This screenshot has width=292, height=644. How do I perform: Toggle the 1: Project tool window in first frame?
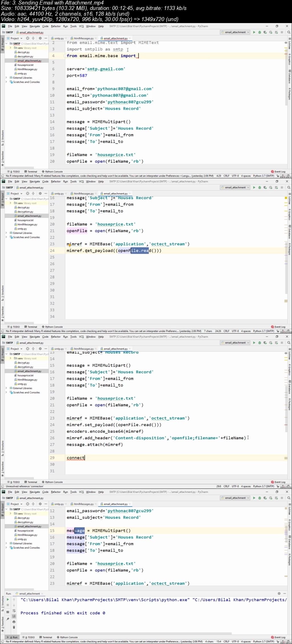click(x=3, y=44)
